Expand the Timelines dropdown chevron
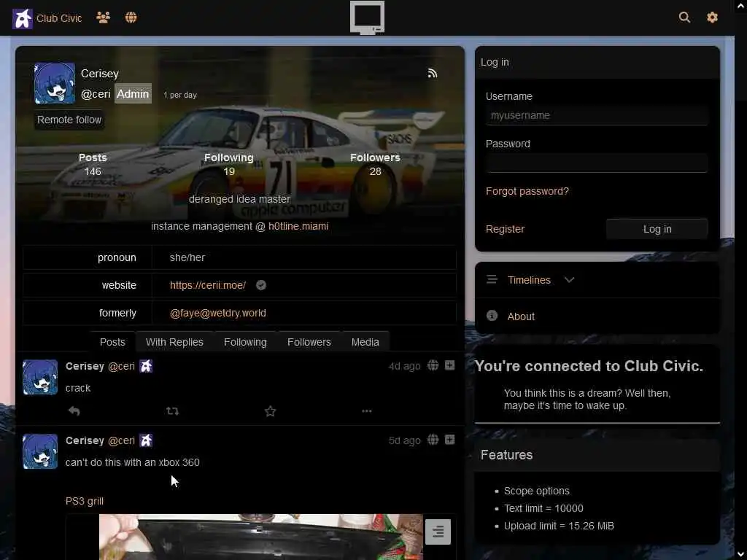747x560 pixels. click(569, 279)
